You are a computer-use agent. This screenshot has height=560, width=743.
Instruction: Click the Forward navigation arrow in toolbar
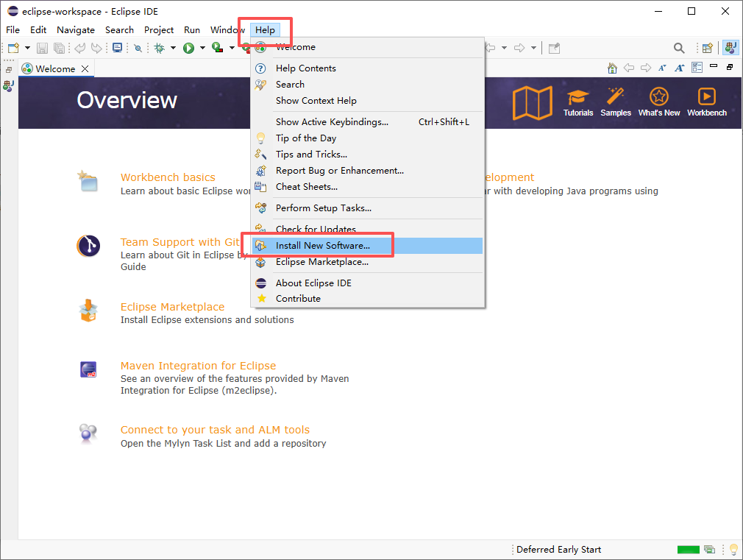point(519,48)
